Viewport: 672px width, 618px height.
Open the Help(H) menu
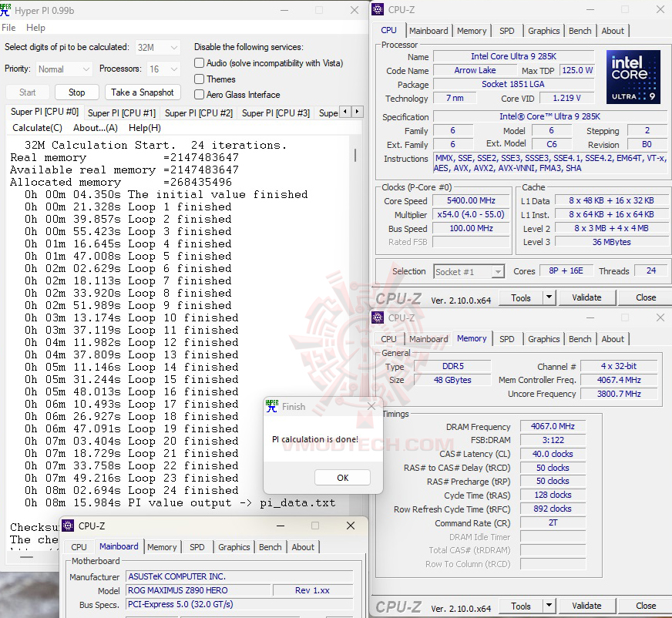click(x=145, y=128)
